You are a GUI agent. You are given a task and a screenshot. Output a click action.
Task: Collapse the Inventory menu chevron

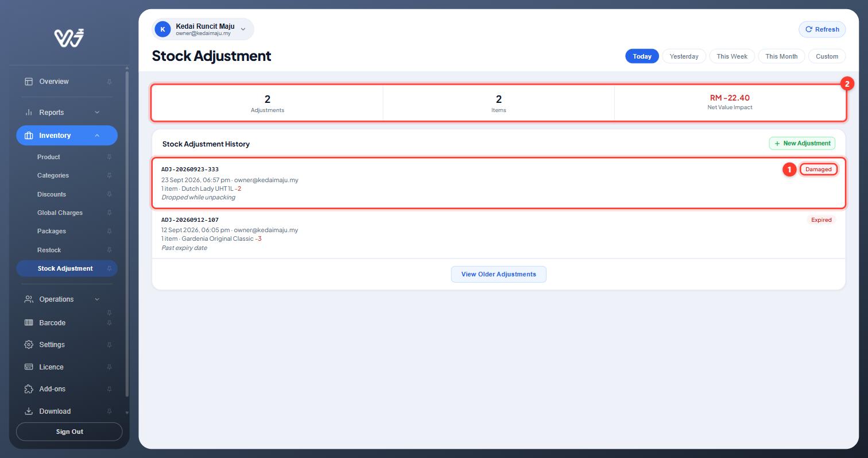coord(97,136)
